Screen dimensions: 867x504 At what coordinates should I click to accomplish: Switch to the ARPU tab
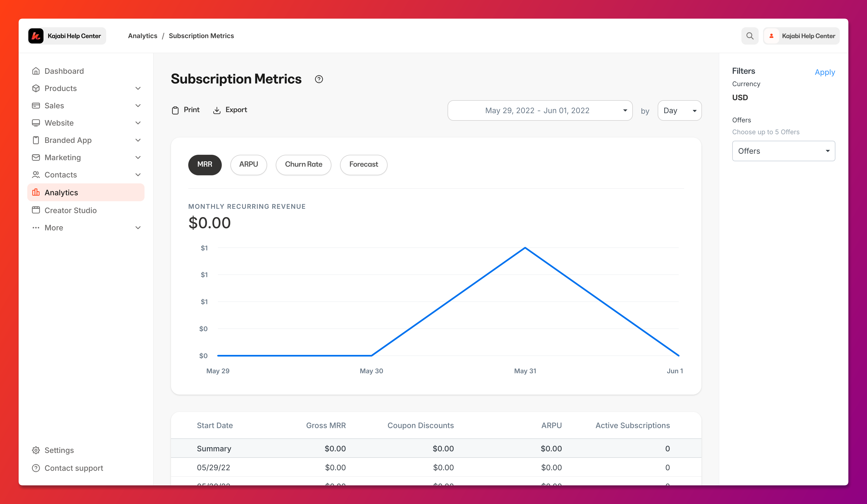(248, 165)
